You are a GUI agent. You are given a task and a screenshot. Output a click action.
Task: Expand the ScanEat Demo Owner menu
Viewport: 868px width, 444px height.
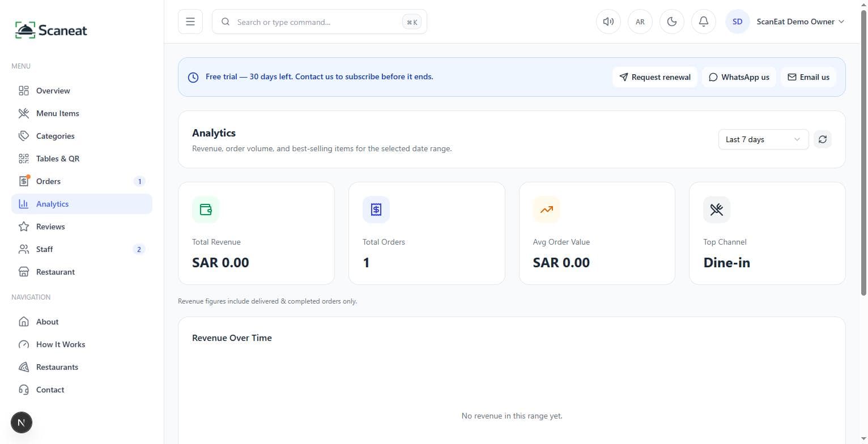tap(800, 22)
